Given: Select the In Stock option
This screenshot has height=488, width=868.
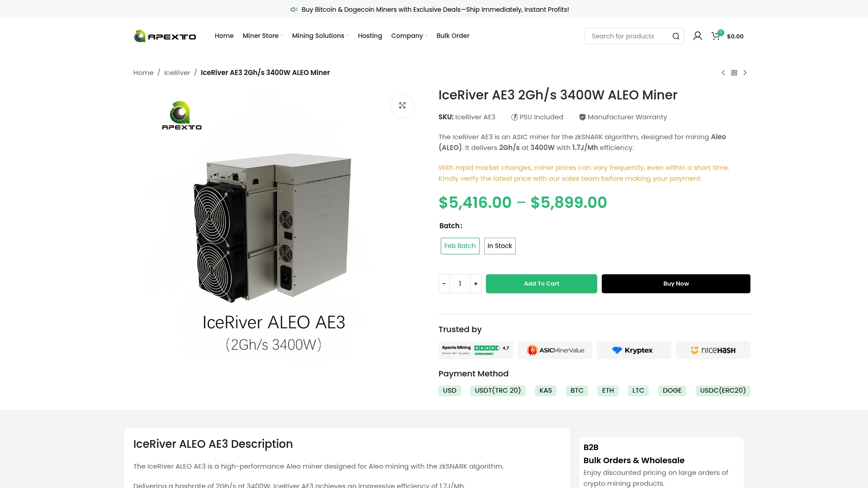Looking at the screenshot, I should [x=500, y=246].
